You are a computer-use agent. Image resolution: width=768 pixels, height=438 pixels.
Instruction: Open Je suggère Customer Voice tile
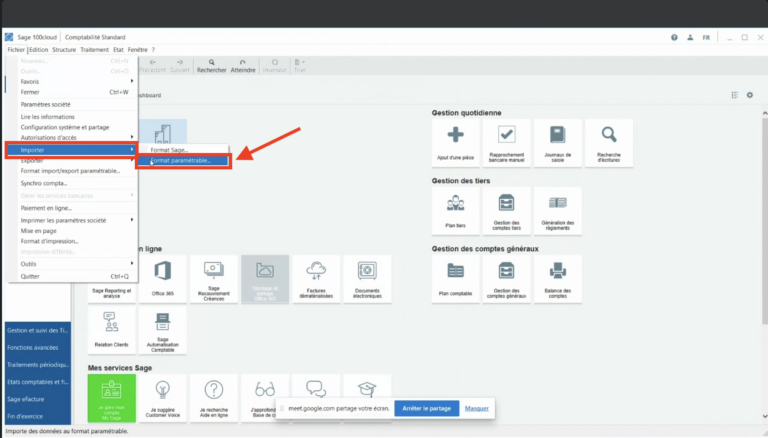[x=163, y=398]
